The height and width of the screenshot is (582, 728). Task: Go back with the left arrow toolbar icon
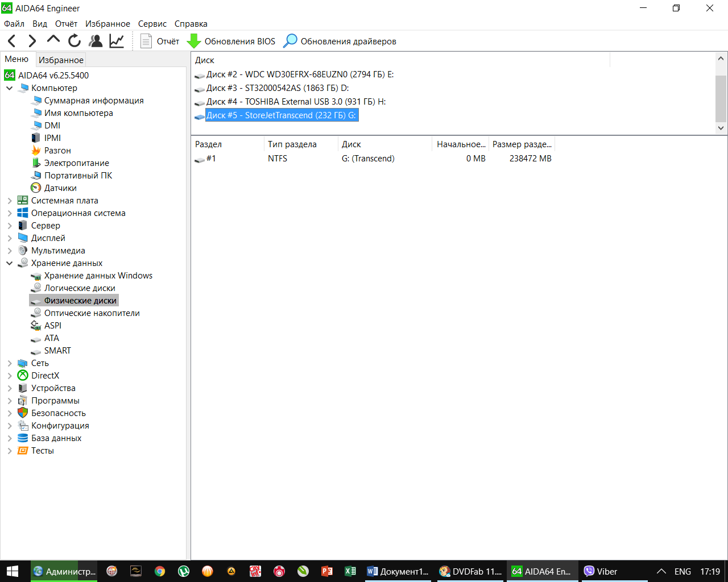tap(12, 41)
